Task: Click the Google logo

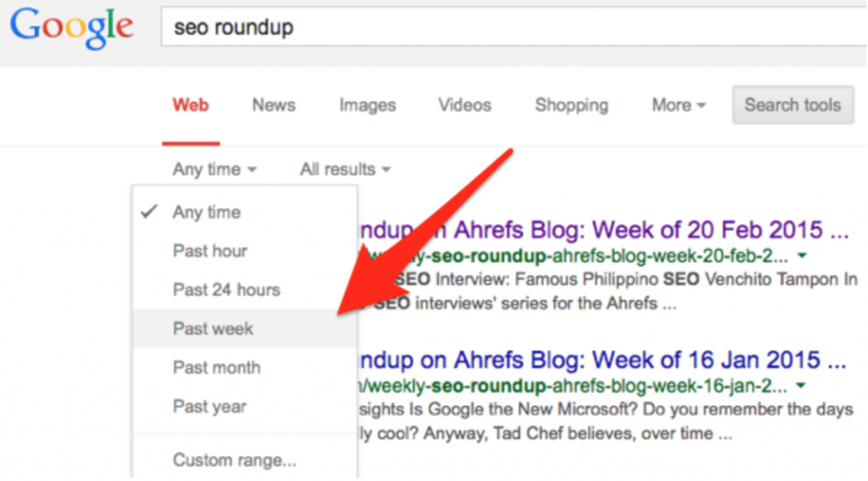Action: pos(71,28)
